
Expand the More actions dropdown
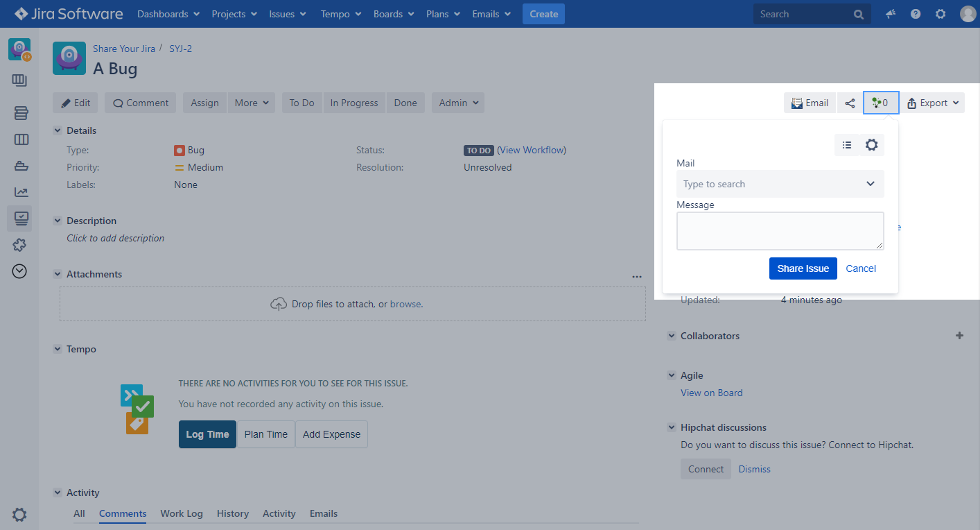(251, 103)
